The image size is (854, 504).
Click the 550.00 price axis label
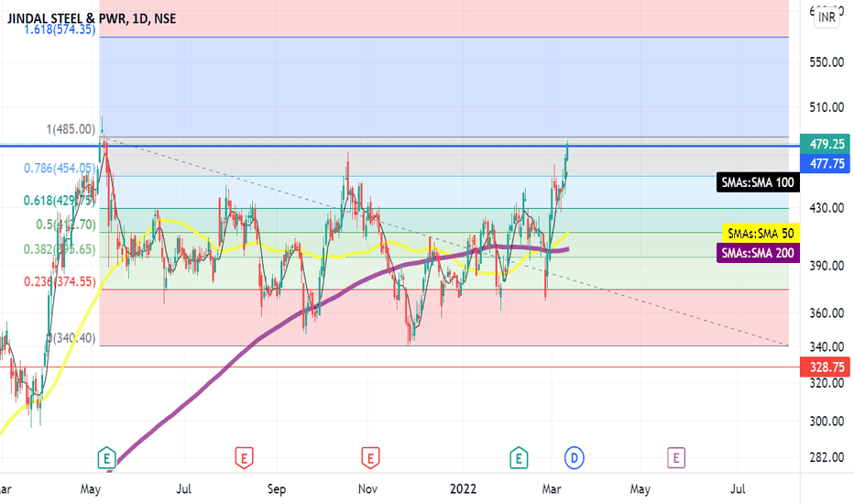tap(827, 62)
